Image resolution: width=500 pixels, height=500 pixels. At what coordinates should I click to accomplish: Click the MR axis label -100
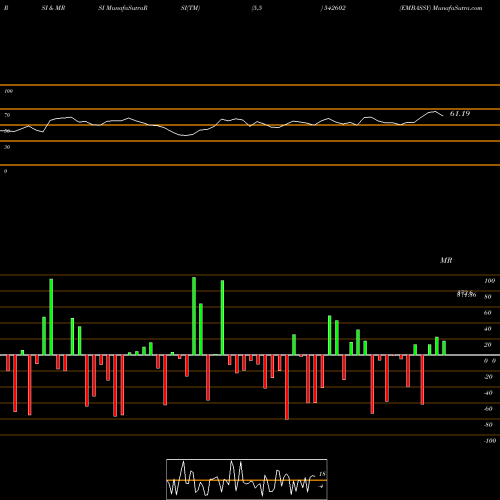tap(490, 441)
